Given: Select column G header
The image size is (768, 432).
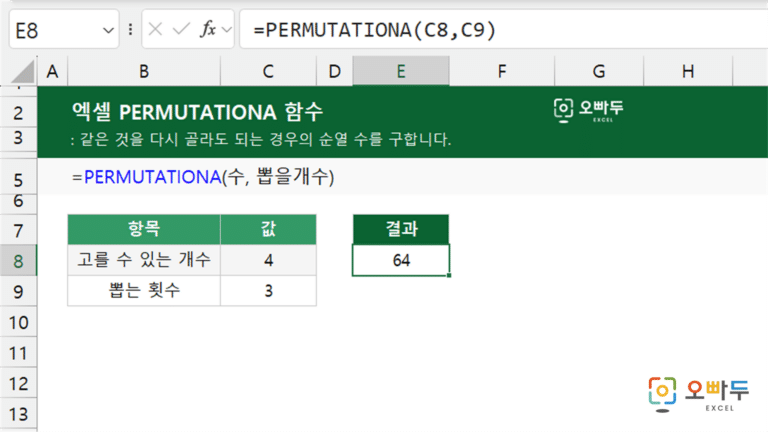Looking at the screenshot, I should 599,72.
